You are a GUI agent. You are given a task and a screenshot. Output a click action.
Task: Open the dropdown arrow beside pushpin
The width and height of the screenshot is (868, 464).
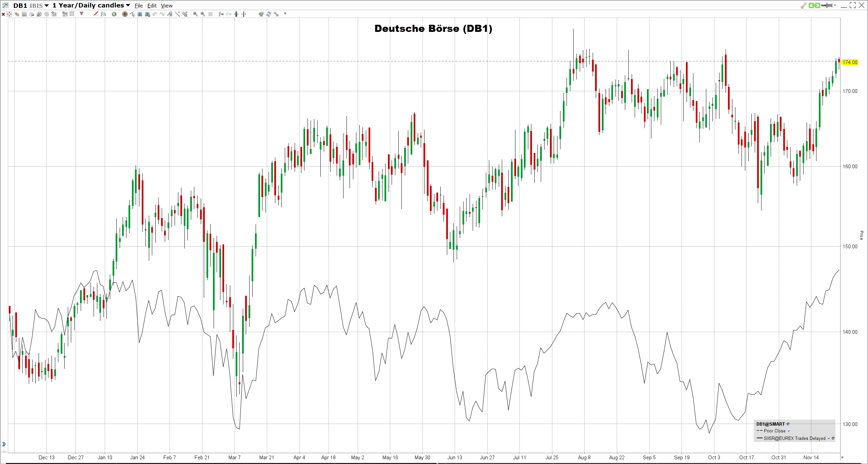click(x=835, y=5)
